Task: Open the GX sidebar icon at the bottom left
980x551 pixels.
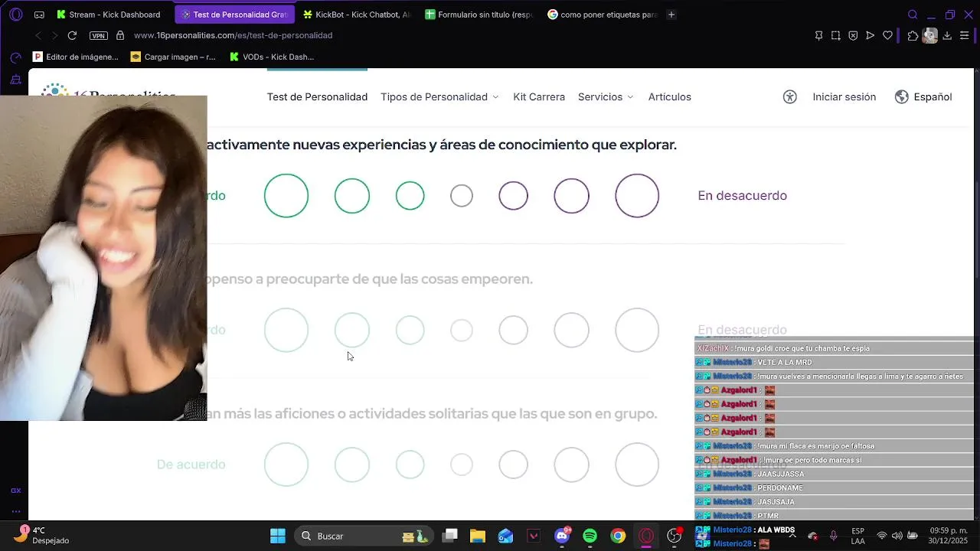Action: [x=16, y=490]
